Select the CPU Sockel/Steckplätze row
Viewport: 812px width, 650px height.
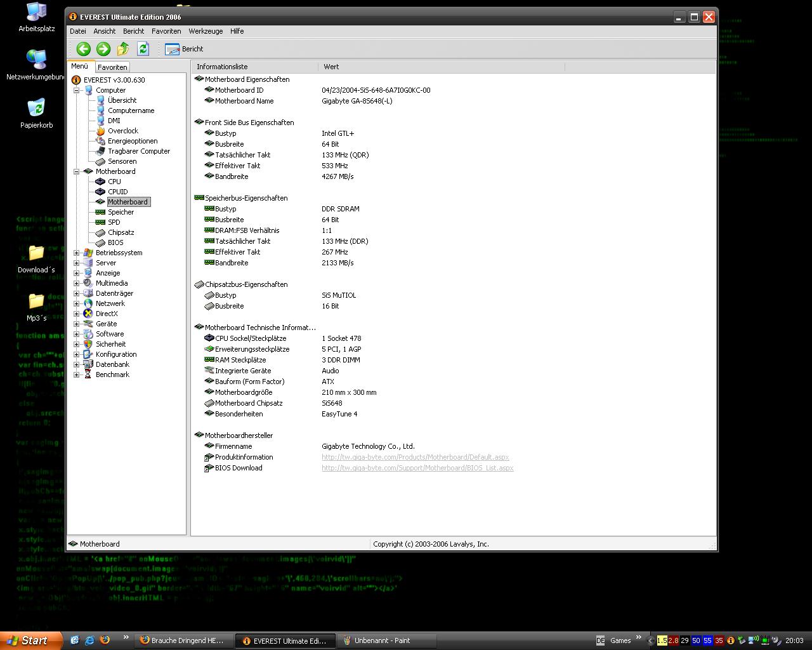coord(454,338)
